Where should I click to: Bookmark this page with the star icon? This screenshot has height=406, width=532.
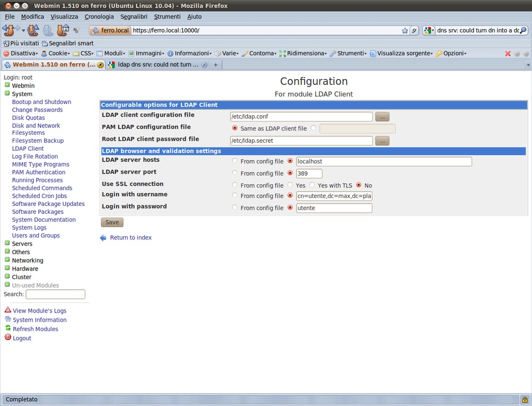point(405,31)
